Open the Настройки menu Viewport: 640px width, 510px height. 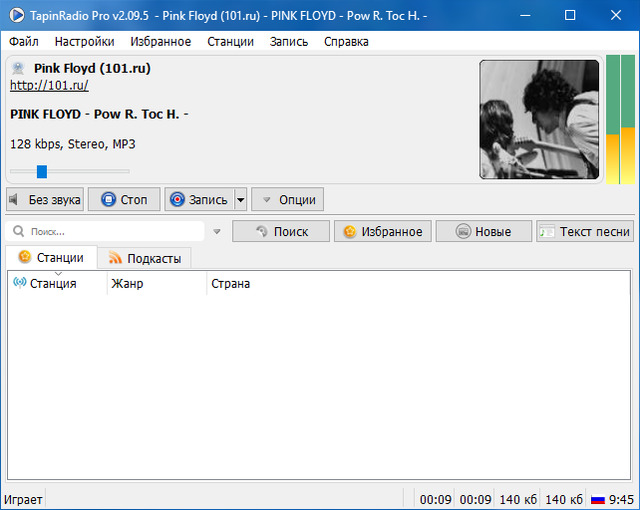(x=84, y=41)
